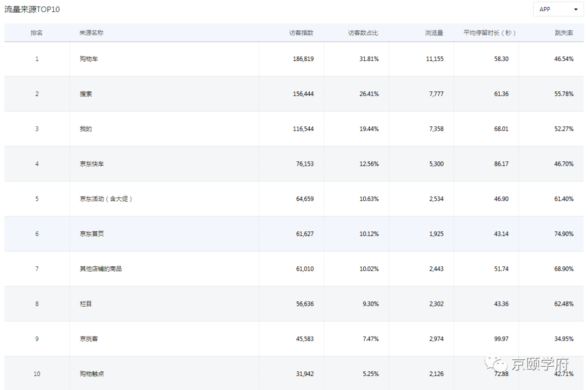Image resolution: width=588 pixels, height=390 pixels.
Task: Click visitor index value 64,659
Action: point(304,199)
